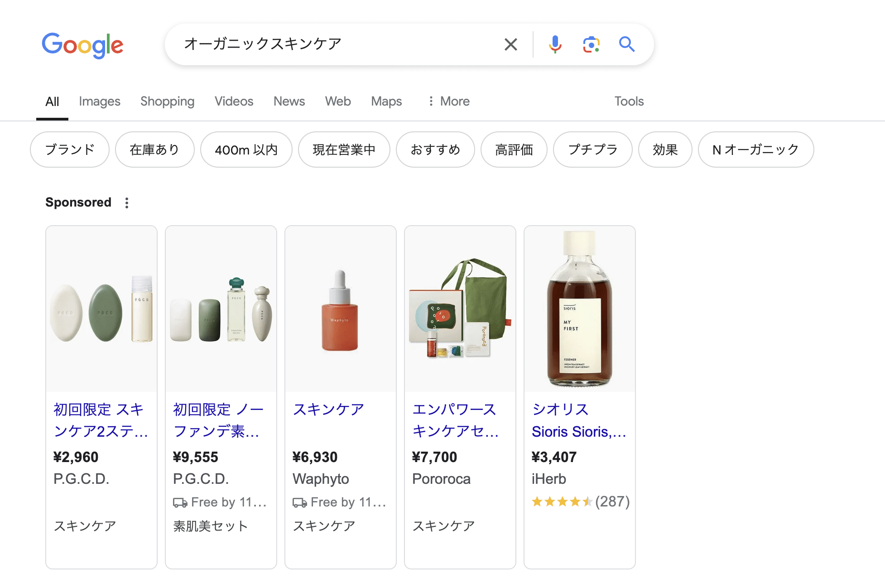
Task: Open the Sponsored section info menu
Action: click(126, 202)
